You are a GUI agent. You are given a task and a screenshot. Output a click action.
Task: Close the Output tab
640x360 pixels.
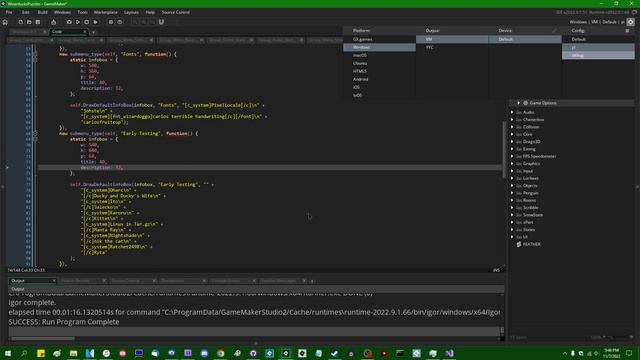tap(53, 281)
